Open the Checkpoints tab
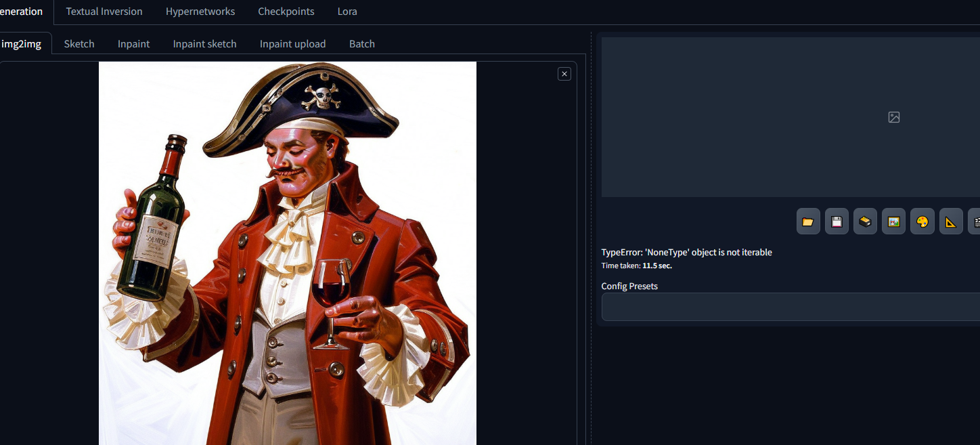 tap(286, 12)
